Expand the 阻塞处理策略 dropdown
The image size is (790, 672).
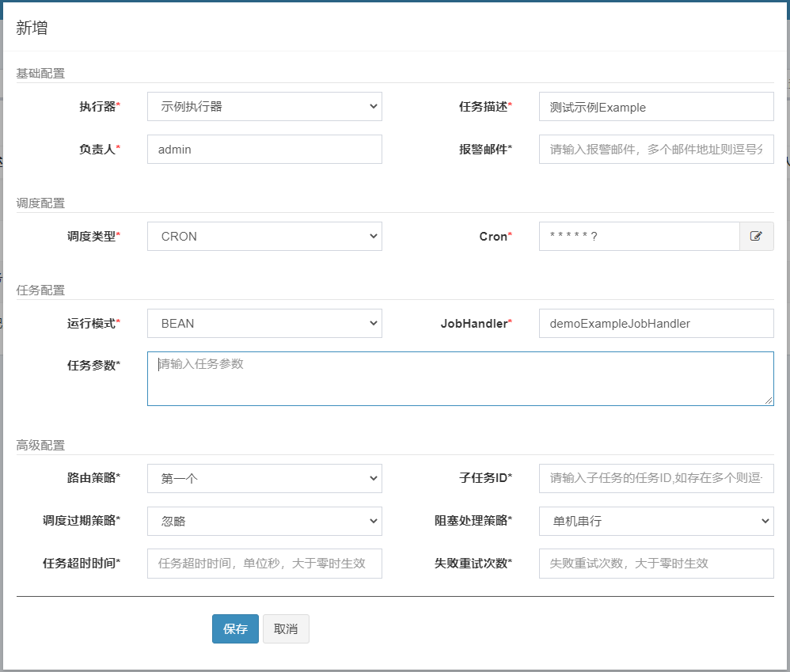[x=655, y=521]
